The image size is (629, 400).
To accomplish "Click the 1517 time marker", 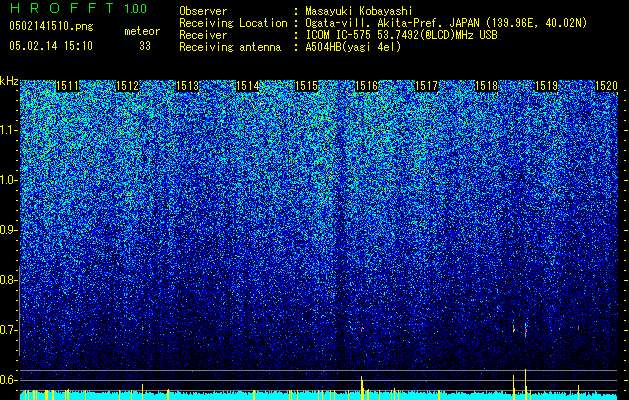I will [426, 86].
